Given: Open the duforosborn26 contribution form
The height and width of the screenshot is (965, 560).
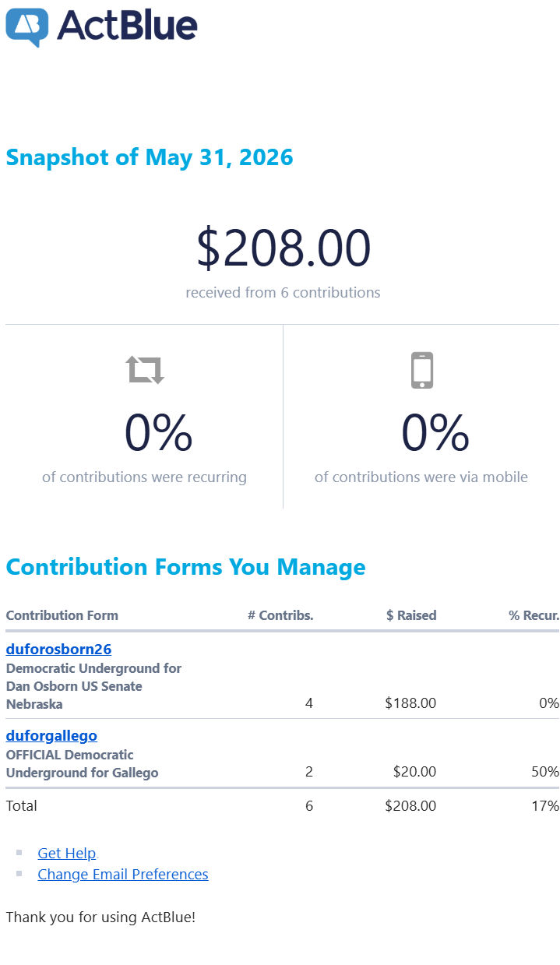Looking at the screenshot, I should 59,649.
